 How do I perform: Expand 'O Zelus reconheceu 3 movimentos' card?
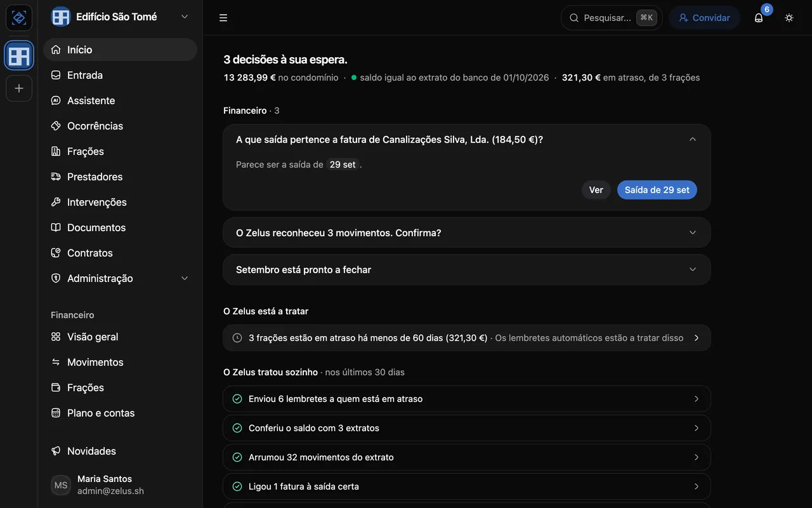point(467,232)
